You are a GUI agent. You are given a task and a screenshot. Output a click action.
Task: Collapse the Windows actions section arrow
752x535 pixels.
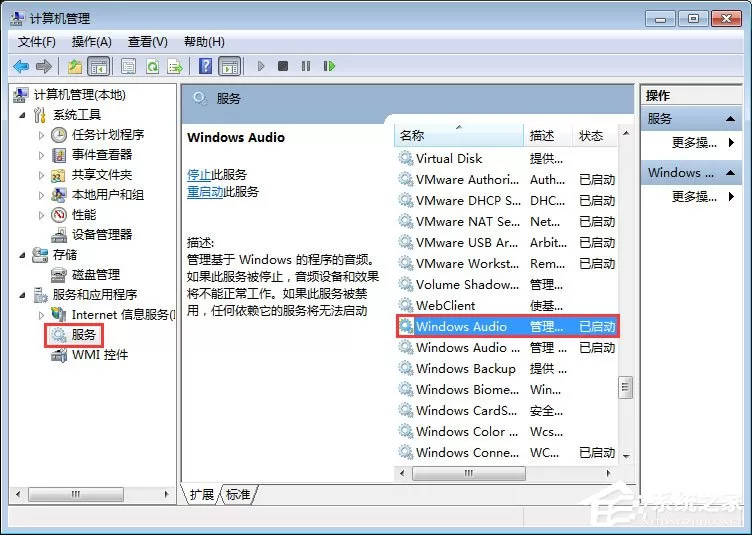(x=730, y=173)
